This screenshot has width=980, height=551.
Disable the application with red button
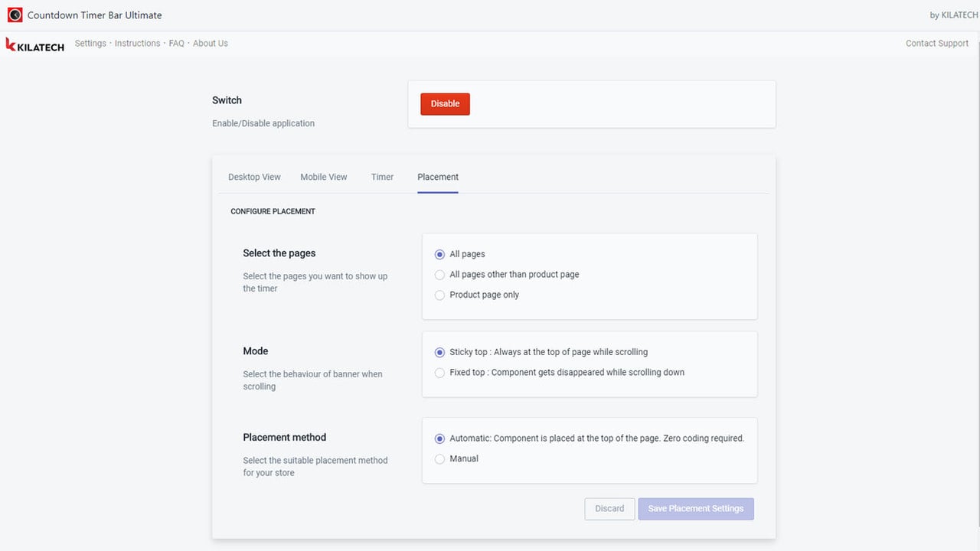(x=445, y=104)
